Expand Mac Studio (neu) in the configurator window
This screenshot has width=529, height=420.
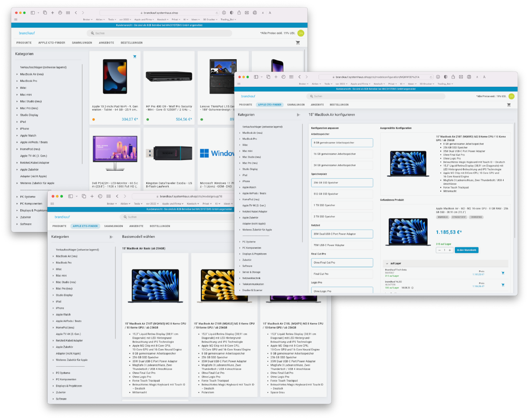240,157
